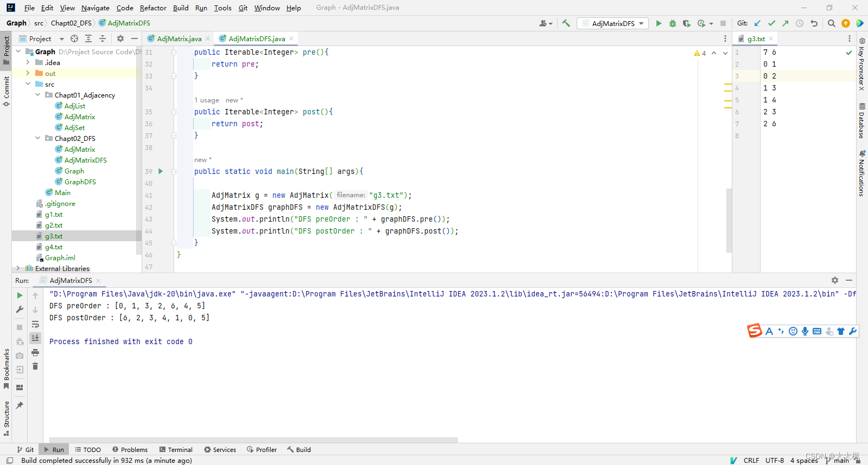Change UTF-8 encoding in status bar
Image resolution: width=868 pixels, height=465 pixels.
(x=775, y=460)
